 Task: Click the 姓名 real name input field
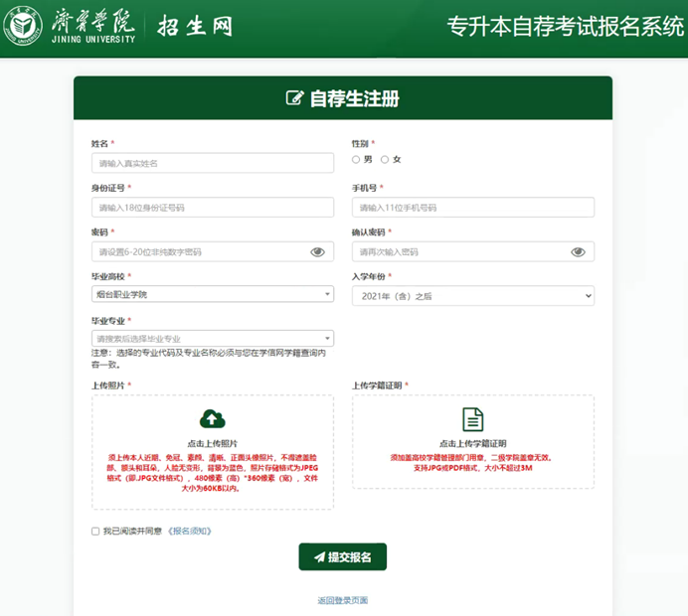[x=212, y=163]
